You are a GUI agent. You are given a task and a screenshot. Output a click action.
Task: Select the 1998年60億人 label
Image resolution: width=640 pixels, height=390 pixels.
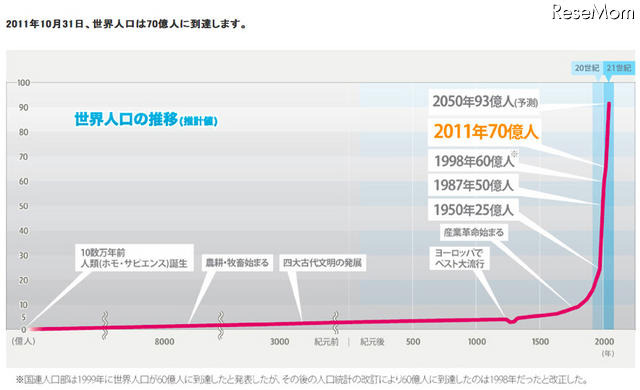[474, 161]
